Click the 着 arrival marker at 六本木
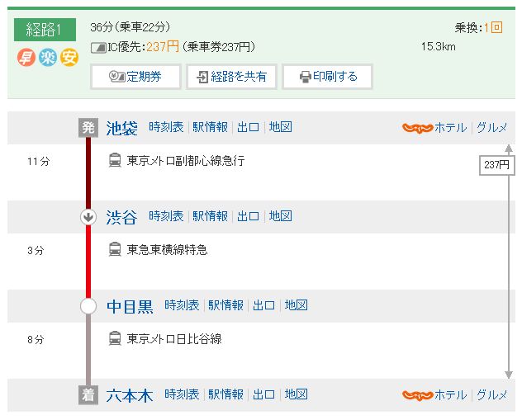The width and height of the screenshot is (522, 420). (x=88, y=395)
